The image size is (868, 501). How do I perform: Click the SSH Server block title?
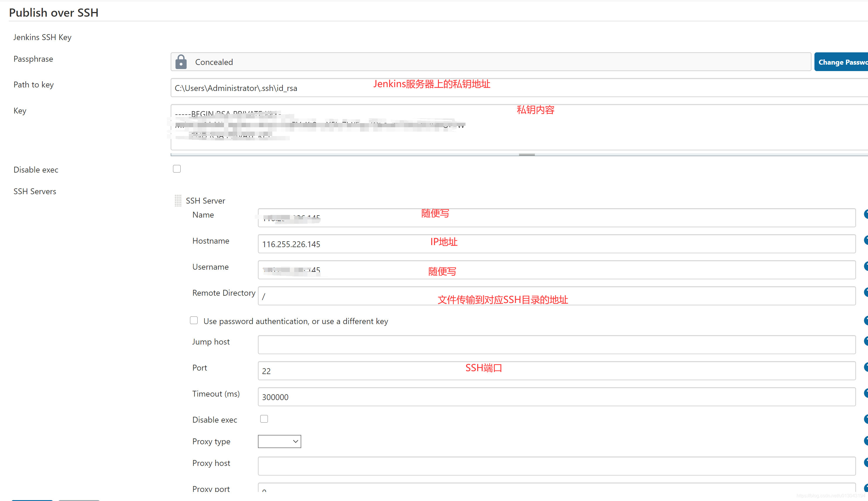[x=206, y=201]
